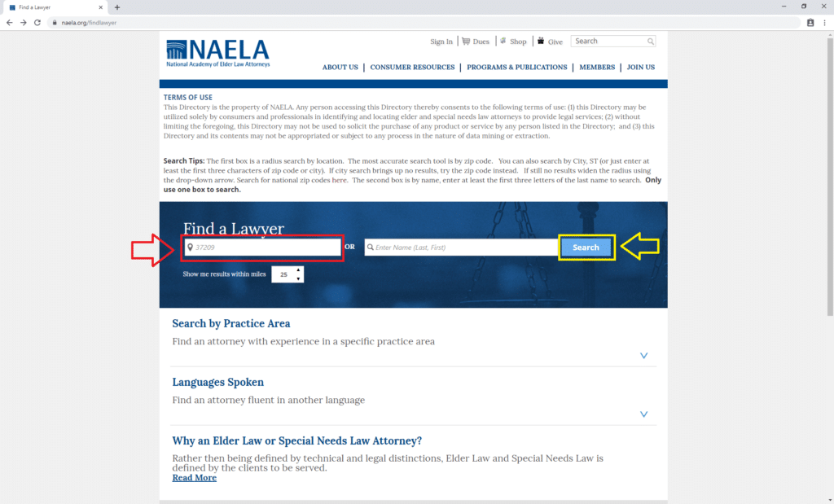Open the Shop link

point(513,42)
